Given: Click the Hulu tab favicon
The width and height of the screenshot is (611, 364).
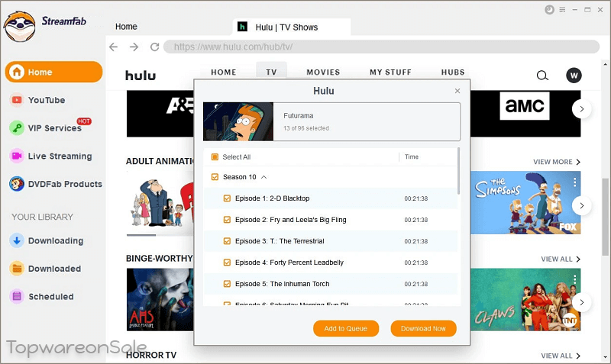Looking at the screenshot, I should pos(242,27).
